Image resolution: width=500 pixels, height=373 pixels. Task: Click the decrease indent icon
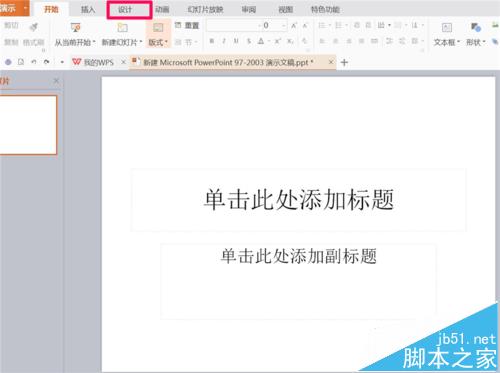tap(357, 25)
